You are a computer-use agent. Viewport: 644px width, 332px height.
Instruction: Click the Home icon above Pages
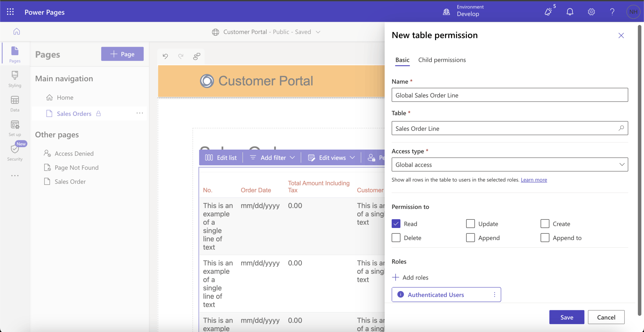[x=17, y=31]
